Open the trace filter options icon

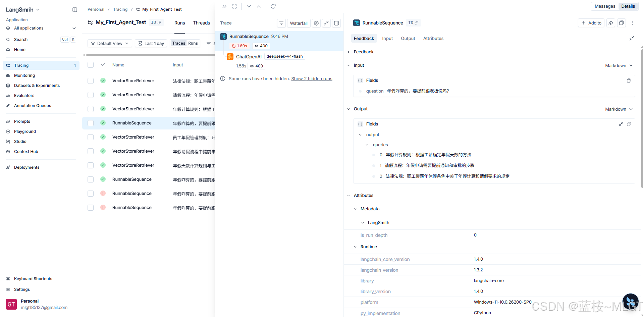point(281,23)
